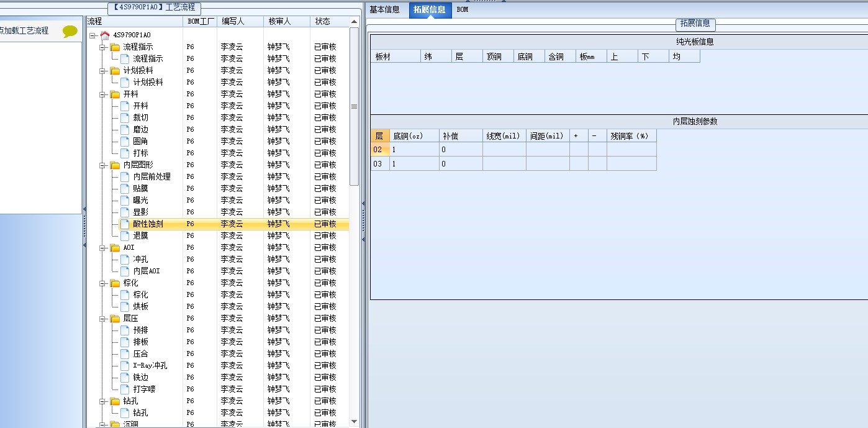Screen dimensions: 868x428
Task: Select the 压合 tree item
Action: 141,354
